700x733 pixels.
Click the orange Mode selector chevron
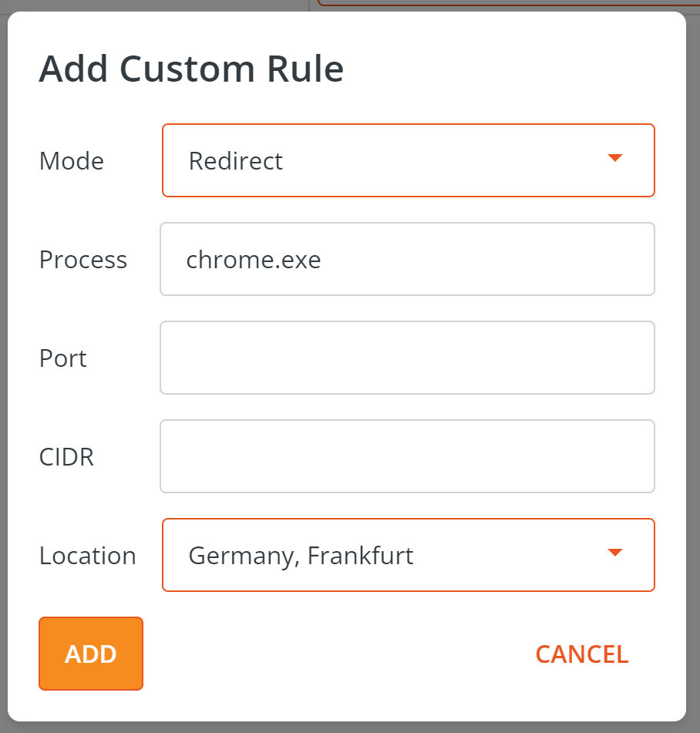(614, 158)
